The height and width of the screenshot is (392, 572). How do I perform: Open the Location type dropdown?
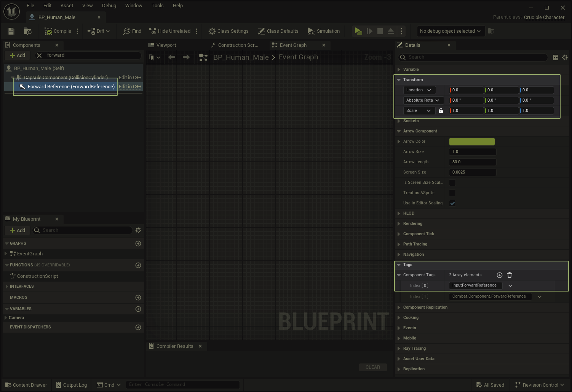click(x=419, y=90)
